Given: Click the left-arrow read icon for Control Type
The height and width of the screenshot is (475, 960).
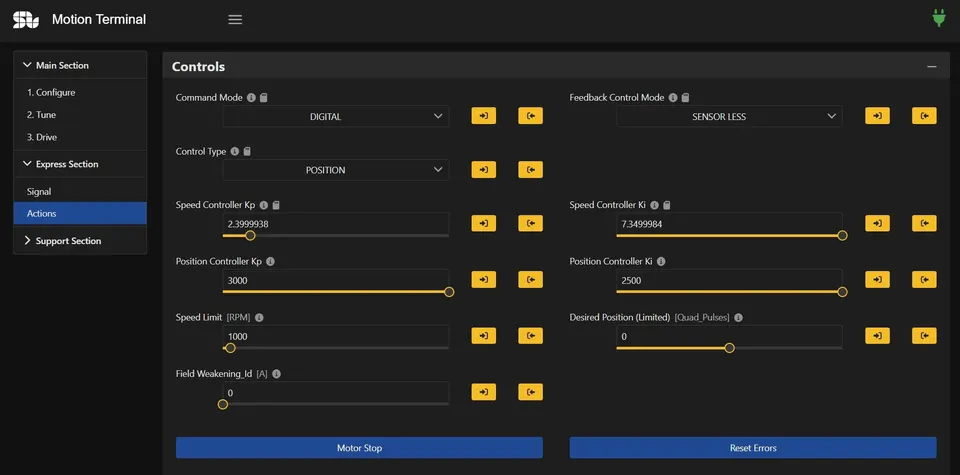Looking at the screenshot, I should (530, 170).
